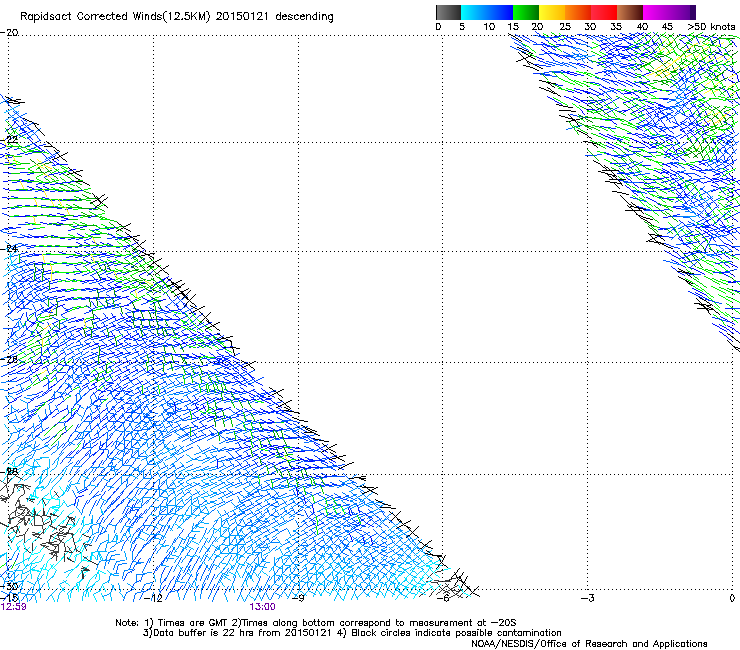This screenshot has height=650, width=740.
Task: Click the green 15-20 knots legend swatch
Action: coord(526,12)
